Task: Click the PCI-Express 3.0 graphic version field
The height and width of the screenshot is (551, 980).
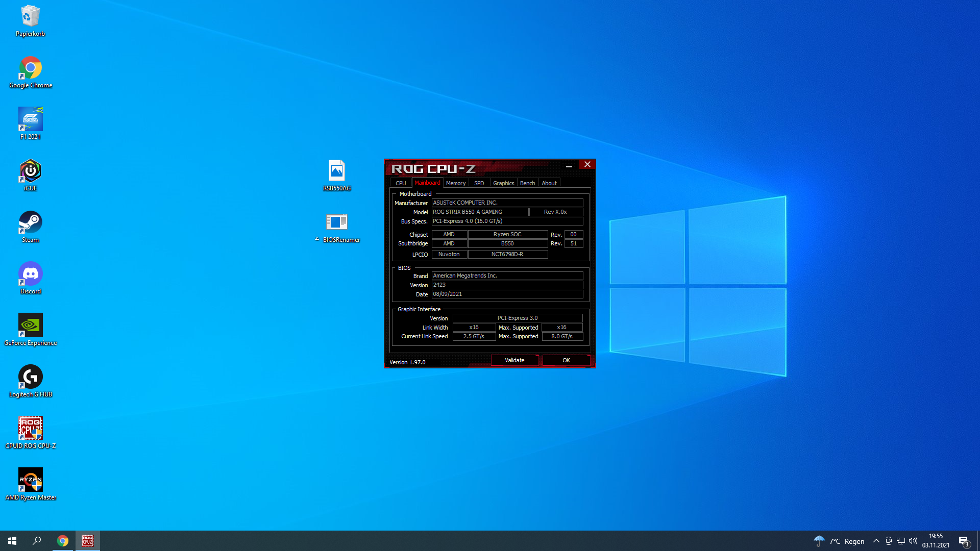Action: [518, 318]
